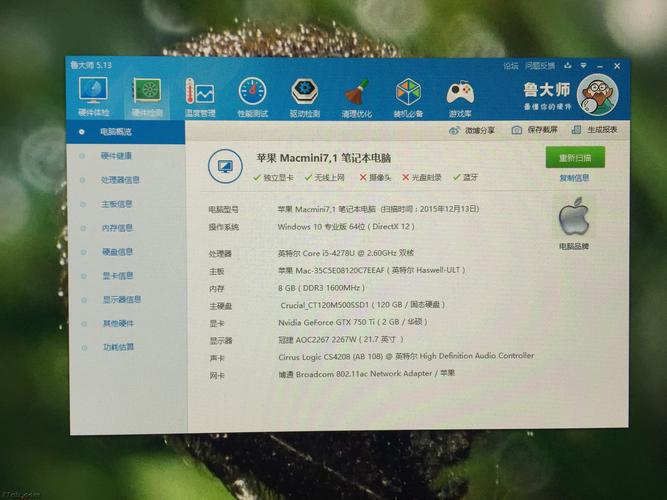This screenshot has height=500, width=667.
Task: Open 清理优化 cleanup optimization
Action: tap(356, 98)
